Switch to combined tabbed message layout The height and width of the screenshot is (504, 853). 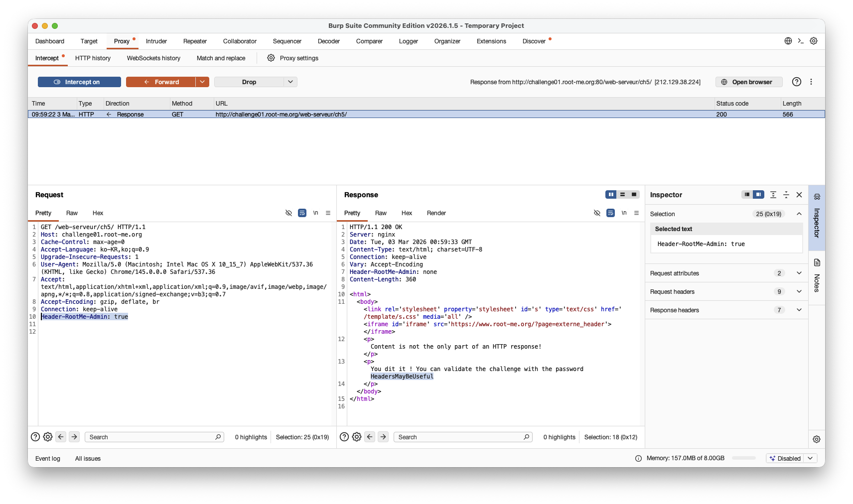coord(634,194)
